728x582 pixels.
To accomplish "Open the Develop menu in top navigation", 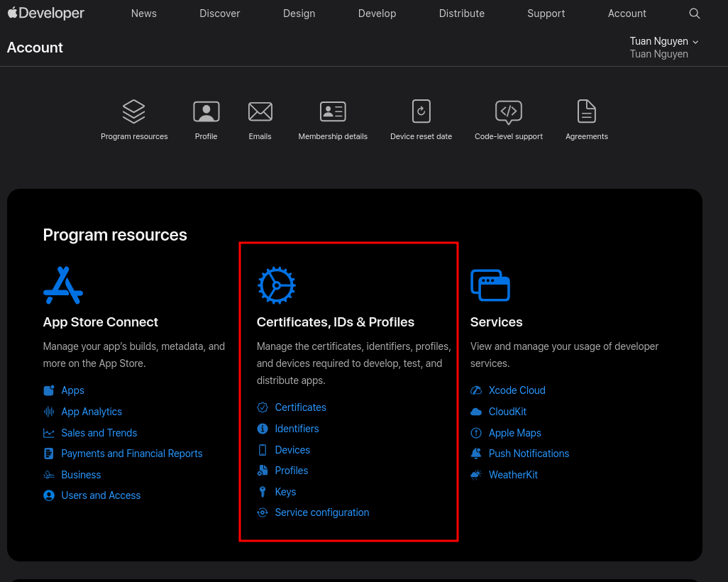I will [x=377, y=13].
